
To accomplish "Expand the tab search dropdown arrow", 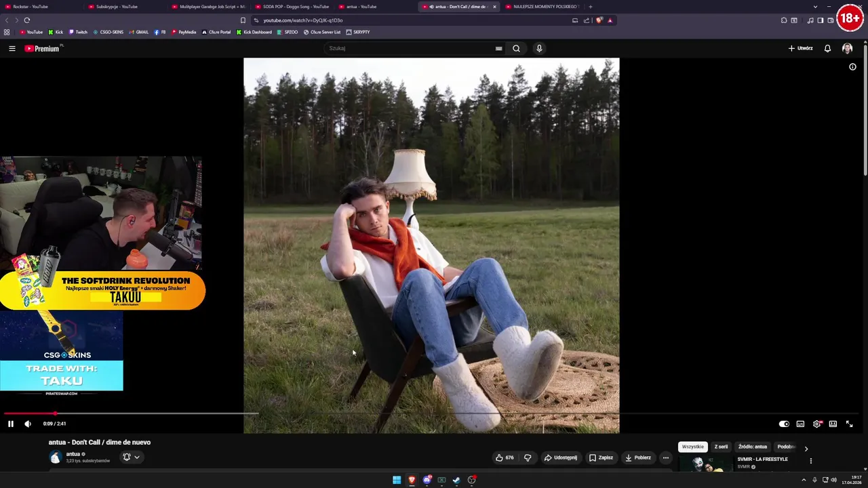I will [815, 7].
